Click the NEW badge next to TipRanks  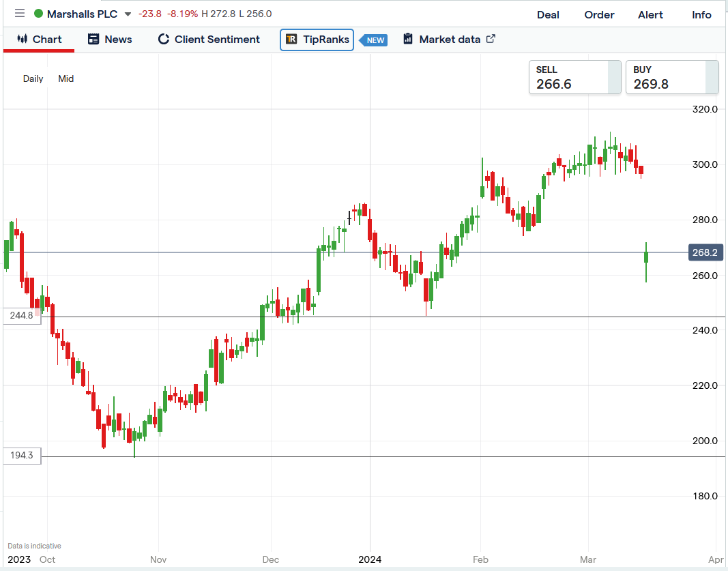[374, 40]
